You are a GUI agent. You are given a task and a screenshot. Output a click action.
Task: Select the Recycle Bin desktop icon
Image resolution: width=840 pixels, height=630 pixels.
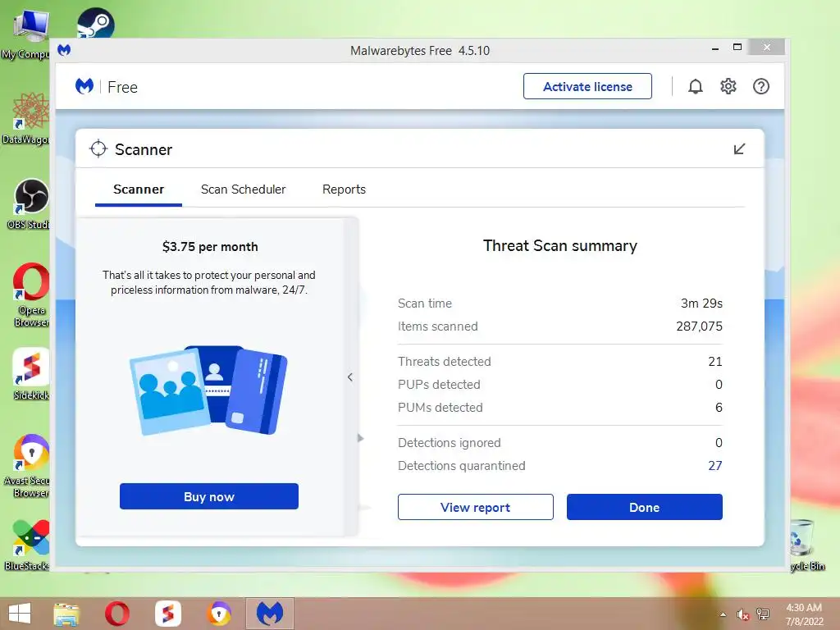point(806,545)
